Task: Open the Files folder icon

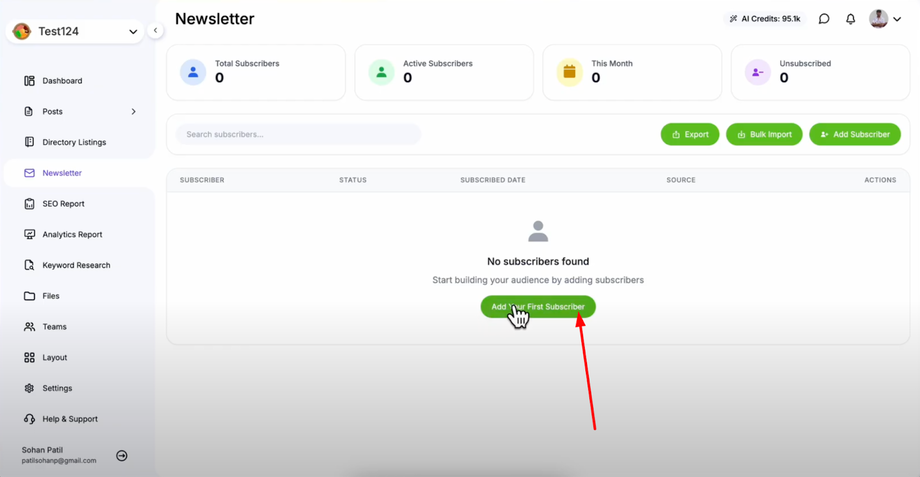Action: coord(29,296)
